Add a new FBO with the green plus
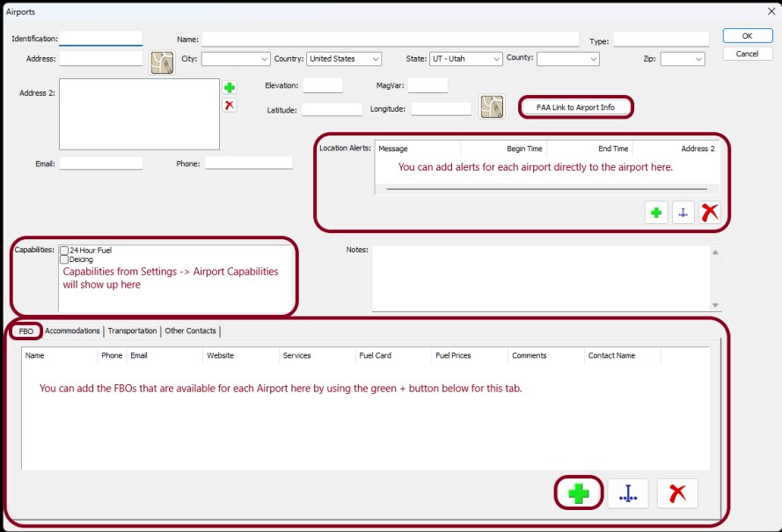This screenshot has height=532, width=782. coord(579,493)
